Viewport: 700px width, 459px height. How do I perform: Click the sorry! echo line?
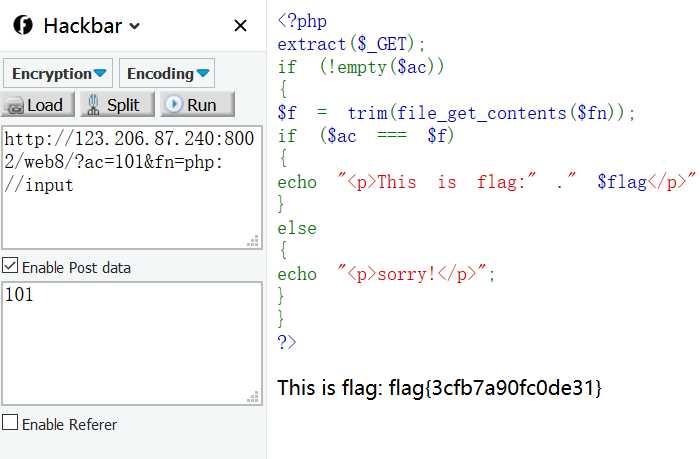pyautogui.click(x=386, y=274)
